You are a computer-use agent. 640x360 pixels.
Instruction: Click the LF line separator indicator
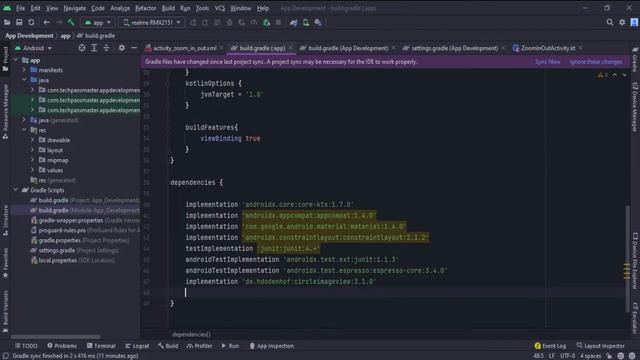pyautogui.click(x=551, y=356)
